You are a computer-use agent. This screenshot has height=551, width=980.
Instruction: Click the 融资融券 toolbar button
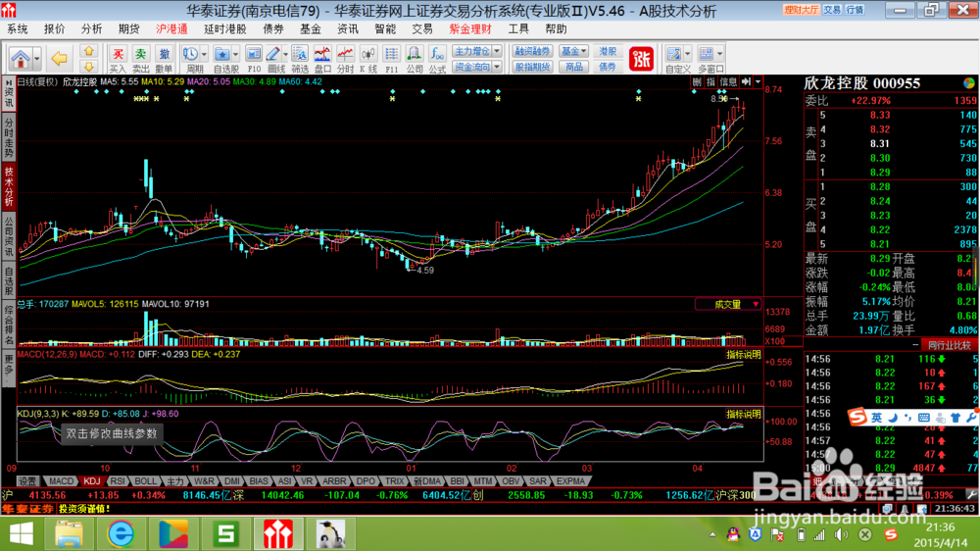tap(532, 51)
